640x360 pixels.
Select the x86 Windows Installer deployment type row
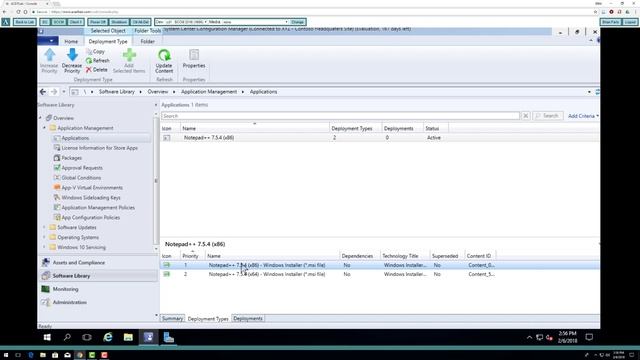[380, 265]
